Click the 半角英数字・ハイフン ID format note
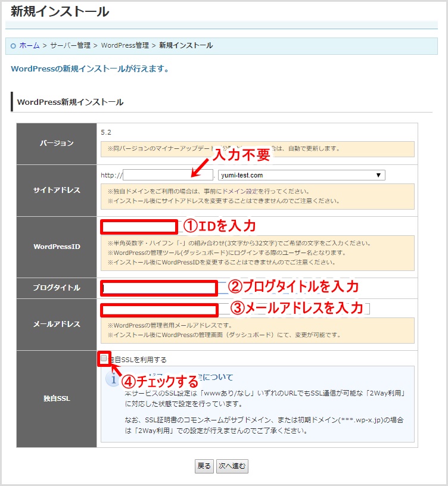The height and width of the screenshot is (486, 448). [239, 244]
